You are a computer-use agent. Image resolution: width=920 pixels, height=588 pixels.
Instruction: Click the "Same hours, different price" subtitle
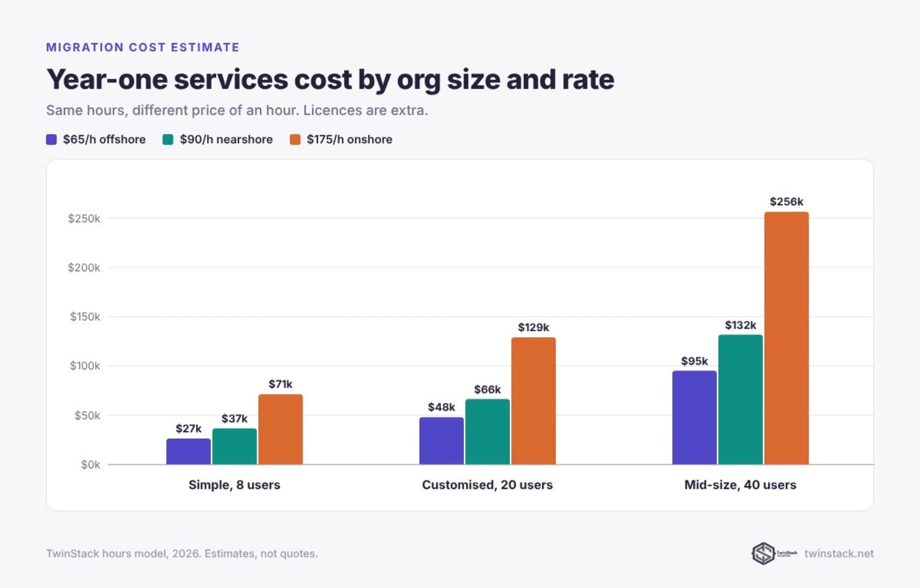[x=237, y=110]
